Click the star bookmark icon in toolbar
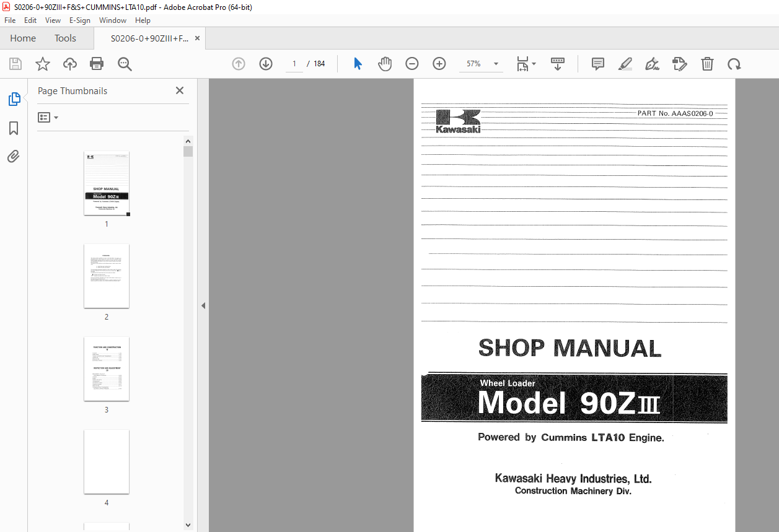The height and width of the screenshot is (532, 779). [x=42, y=64]
